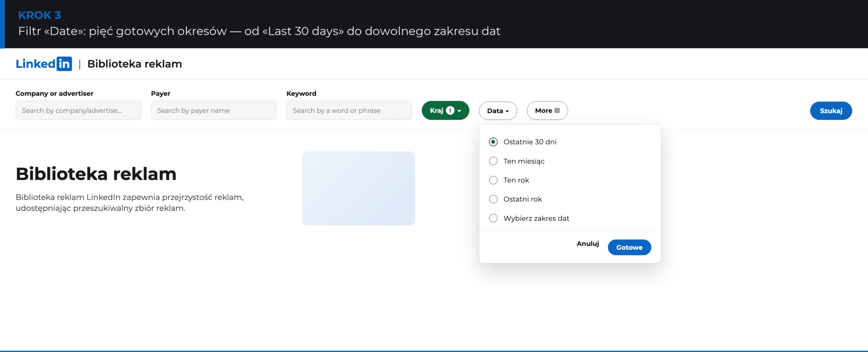The height and width of the screenshot is (352, 868).
Task: Click the LinkedIn logo
Action: tap(44, 64)
